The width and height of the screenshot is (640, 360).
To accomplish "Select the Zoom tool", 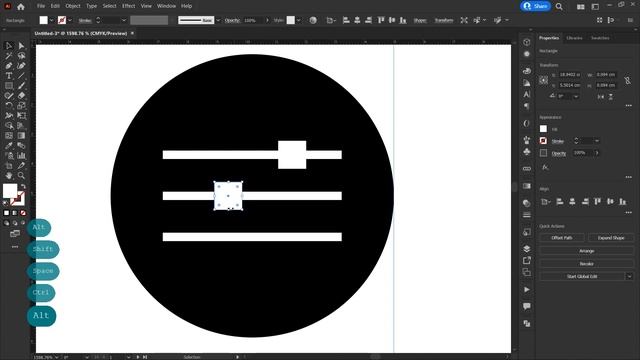I will point(21,176).
